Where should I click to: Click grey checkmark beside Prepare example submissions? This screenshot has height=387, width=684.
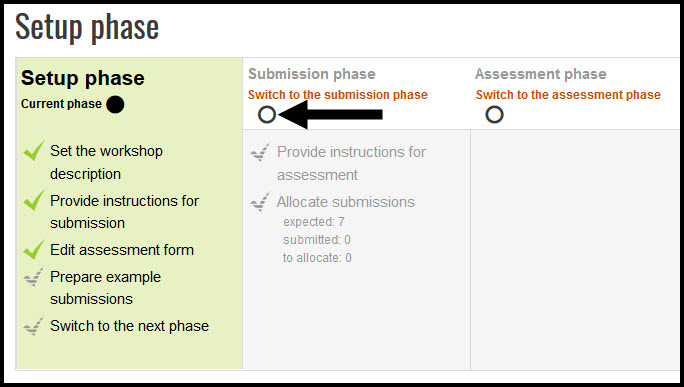click(x=34, y=277)
